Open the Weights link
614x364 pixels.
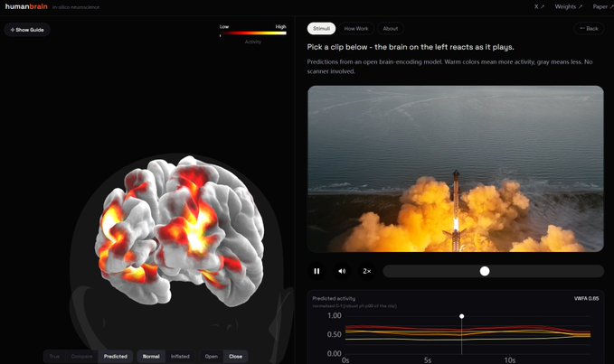[x=568, y=6]
